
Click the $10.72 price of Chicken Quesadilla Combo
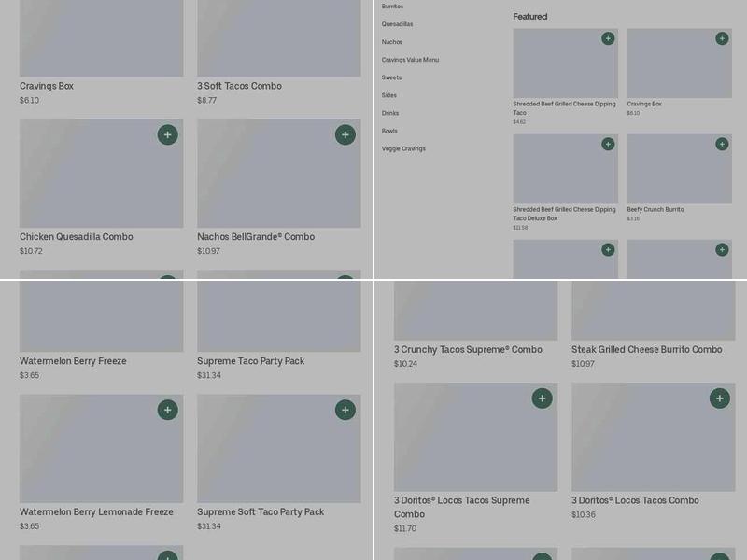pyautogui.click(x=31, y=251)
